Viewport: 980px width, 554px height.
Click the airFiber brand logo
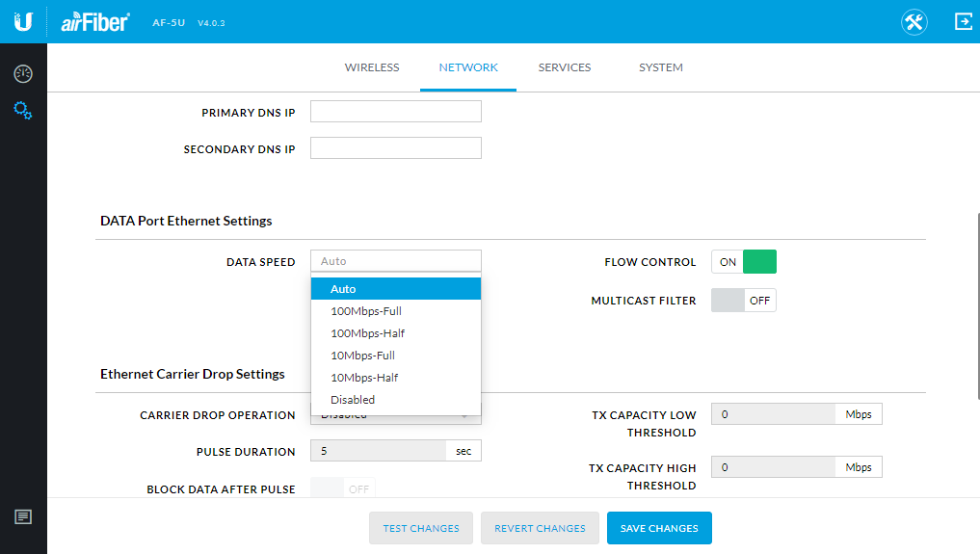tap(95, 22)
